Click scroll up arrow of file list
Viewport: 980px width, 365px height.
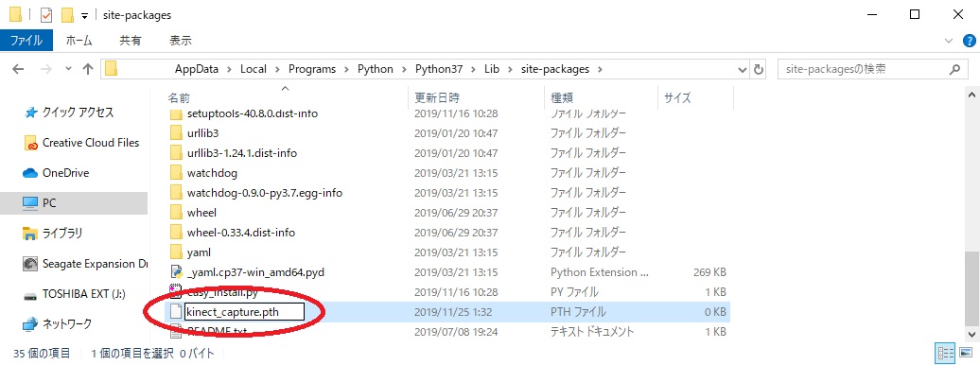point(971,94)
